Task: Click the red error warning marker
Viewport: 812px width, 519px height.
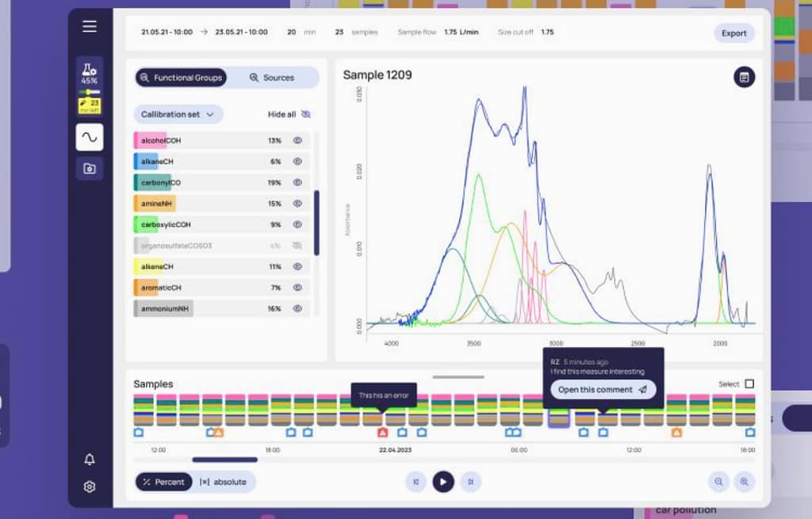Action: pyautogui.click(x=382, y=433)
